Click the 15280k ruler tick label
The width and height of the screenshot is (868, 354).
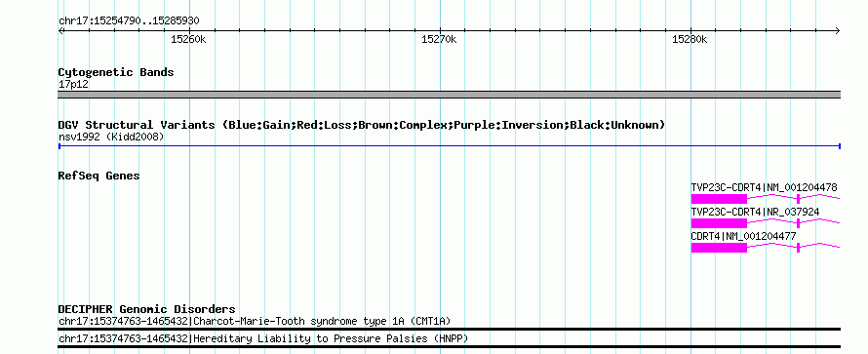[x=690, y=39]
